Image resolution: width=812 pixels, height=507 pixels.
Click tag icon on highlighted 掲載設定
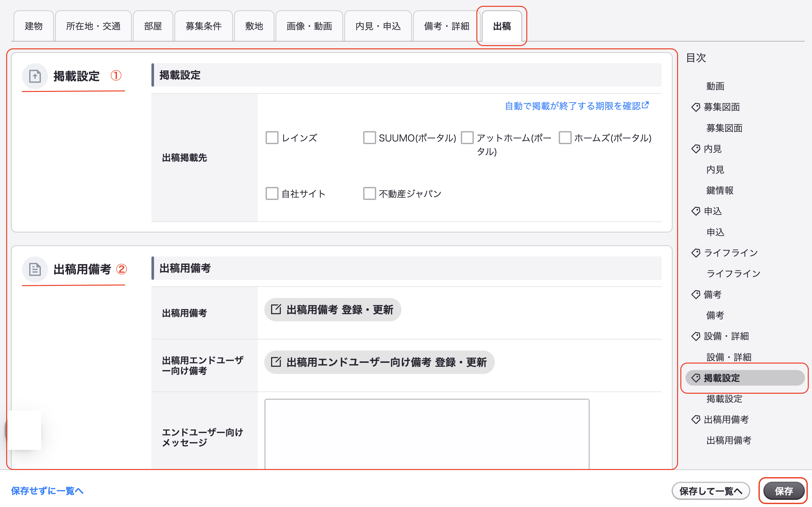696,378
